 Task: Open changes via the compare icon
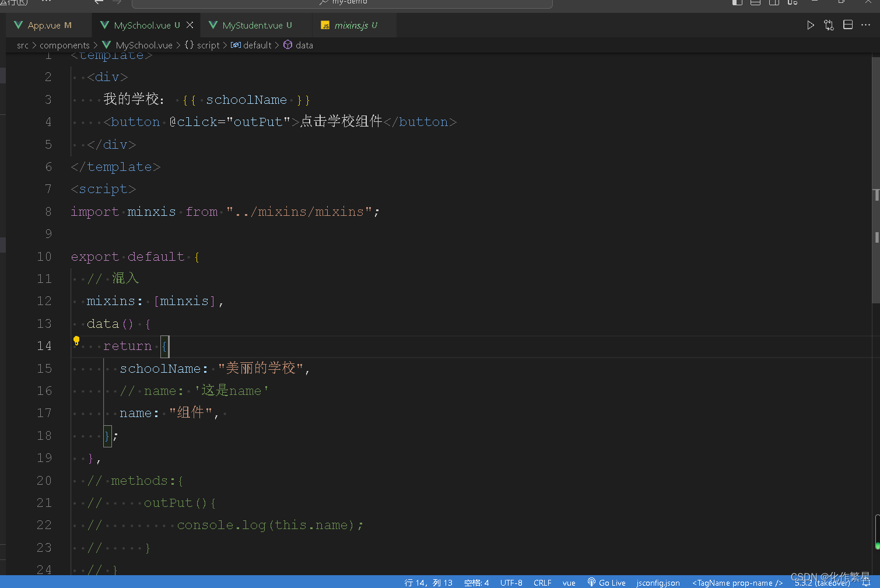coord(829,25)
